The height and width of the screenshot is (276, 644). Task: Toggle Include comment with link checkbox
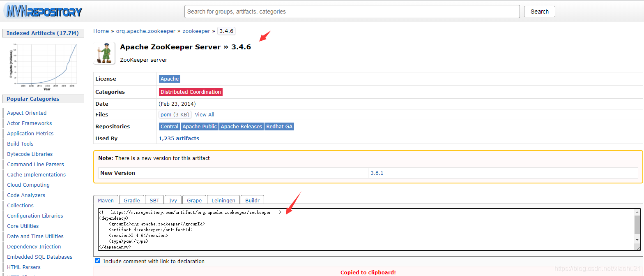pos(97,261)
